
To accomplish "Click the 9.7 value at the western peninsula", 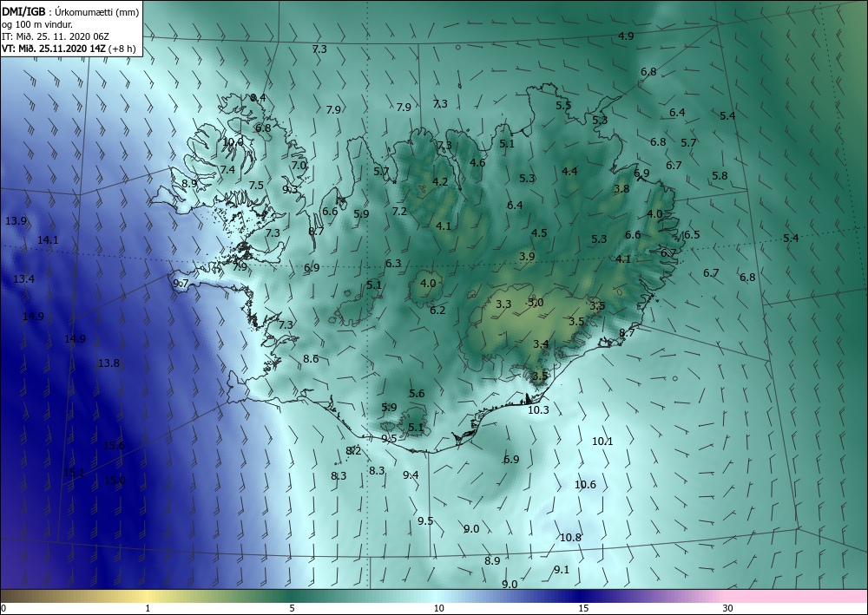I will [x=181, y=284].
